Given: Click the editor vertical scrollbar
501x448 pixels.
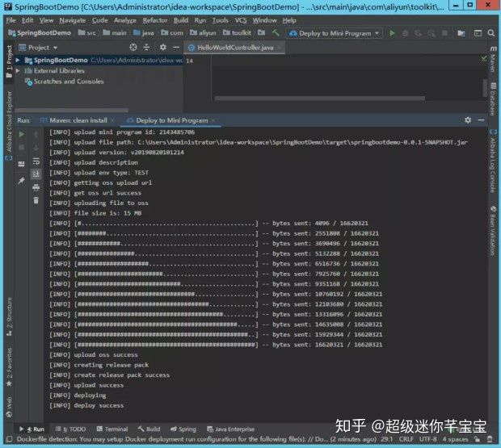Looking at the screenshot, I should [x=485, y=87].
